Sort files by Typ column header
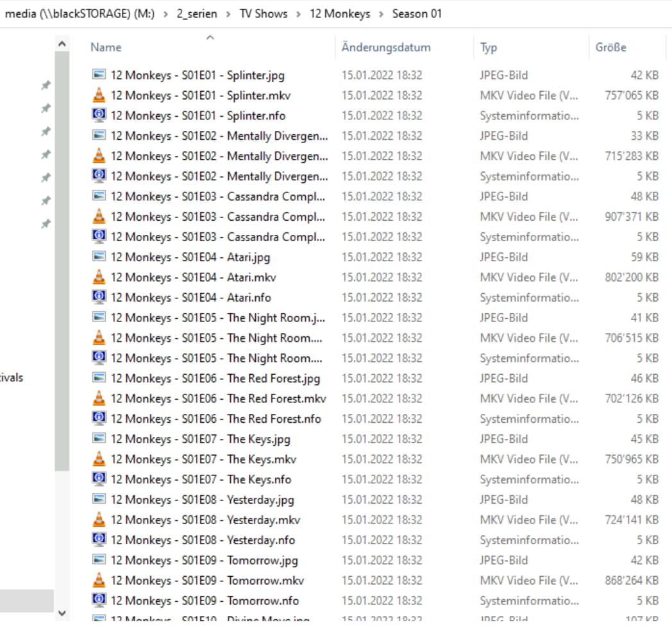 [x=488, y=47]
